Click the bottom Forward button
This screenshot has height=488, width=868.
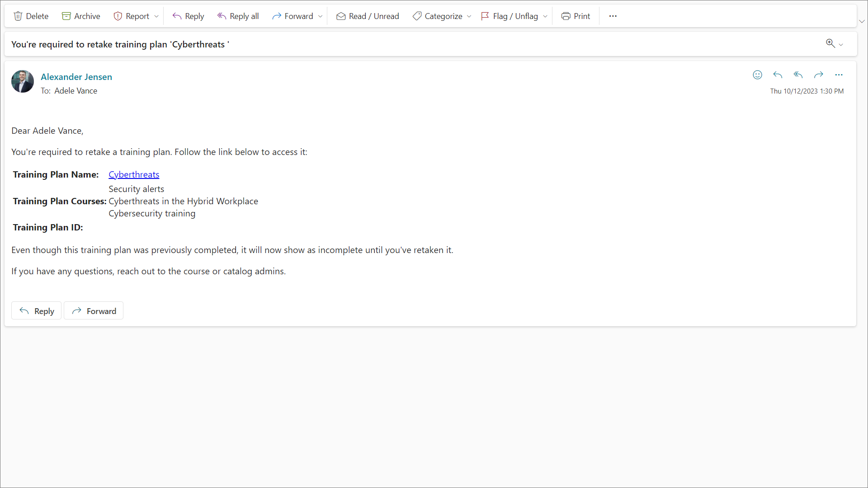pyautogui.click(x=94, y=311)
